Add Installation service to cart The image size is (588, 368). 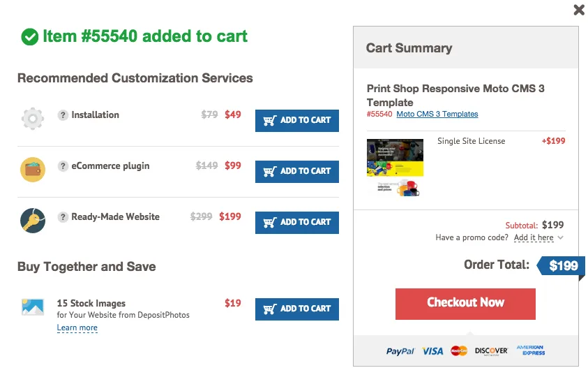297,120
